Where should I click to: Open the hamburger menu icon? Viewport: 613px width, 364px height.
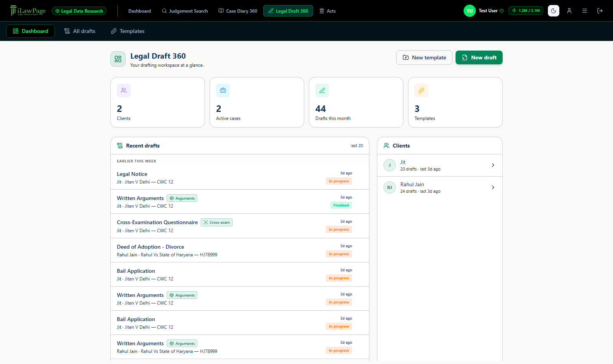pyautogui.click(x=585, y=11)
